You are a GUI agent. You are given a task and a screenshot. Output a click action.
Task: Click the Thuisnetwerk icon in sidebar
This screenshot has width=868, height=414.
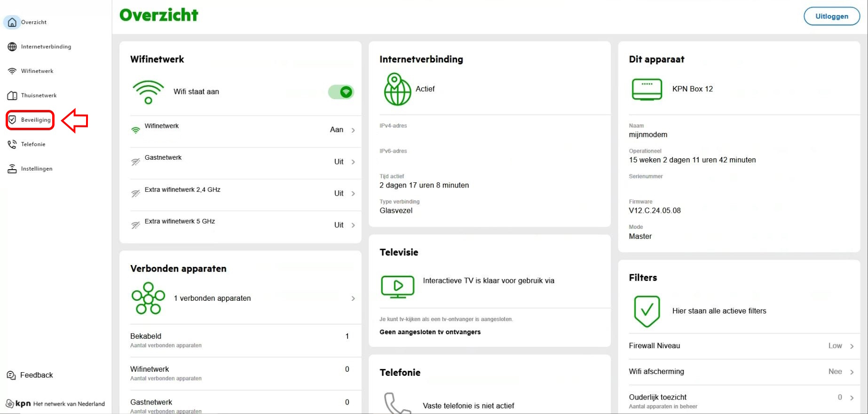[12, 95]
